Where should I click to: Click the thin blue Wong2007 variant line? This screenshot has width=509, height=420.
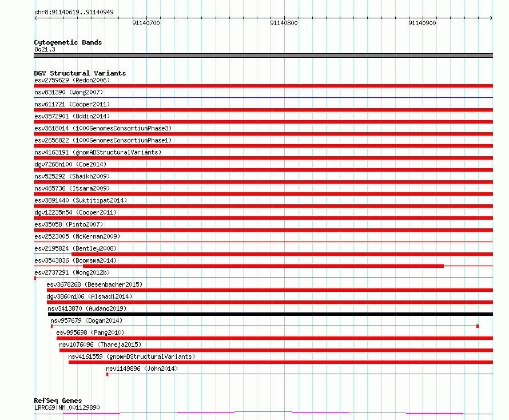click(263, 97)
